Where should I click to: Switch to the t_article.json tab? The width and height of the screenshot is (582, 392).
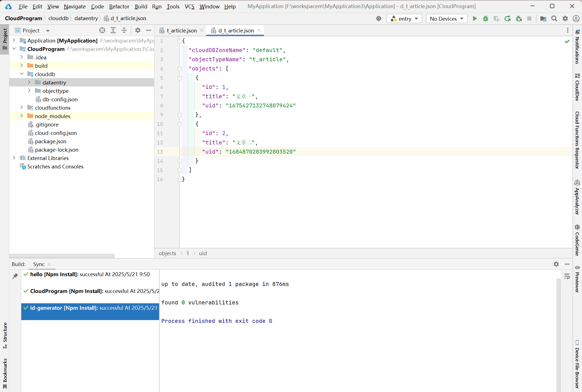point(181,30)
